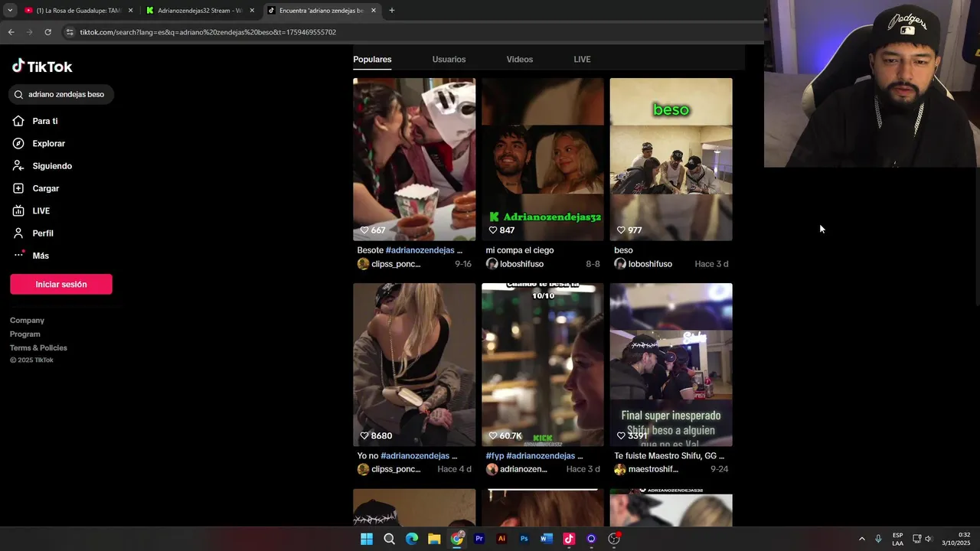This screenshot has width=980, height=551.
Task: Open Chrome from taskbar
Action: tap(457, 539)
